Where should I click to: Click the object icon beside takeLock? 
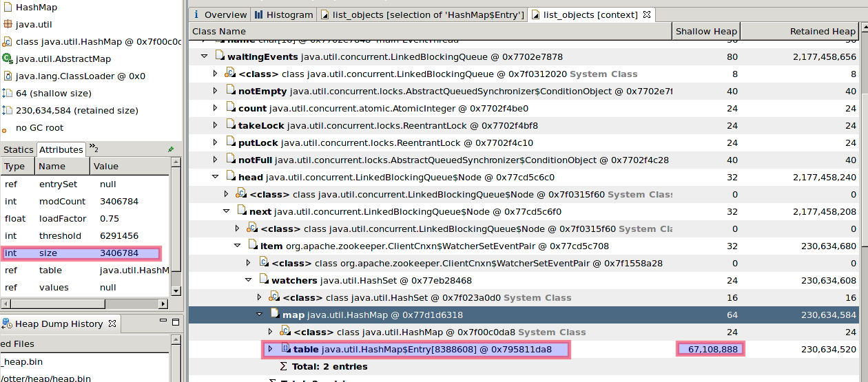coord(231,125)
